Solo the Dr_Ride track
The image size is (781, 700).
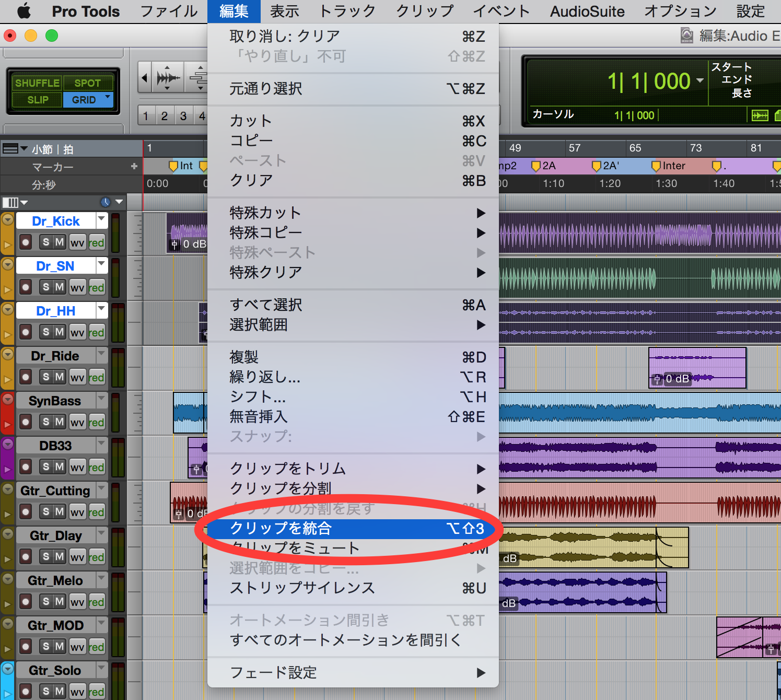point(46,377)
